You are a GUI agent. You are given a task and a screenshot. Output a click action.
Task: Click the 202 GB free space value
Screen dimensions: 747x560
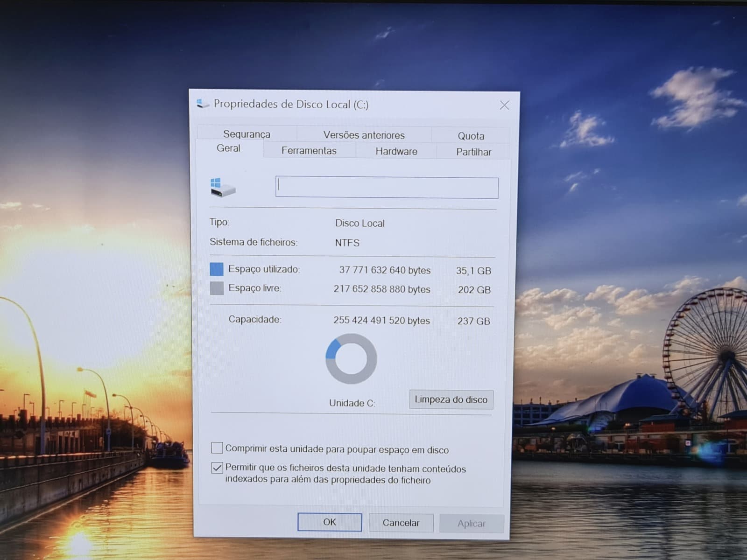tap(474, 290)
